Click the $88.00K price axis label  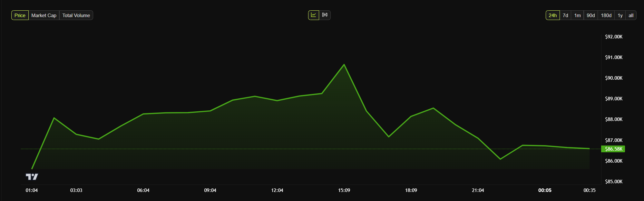(614, 119)
